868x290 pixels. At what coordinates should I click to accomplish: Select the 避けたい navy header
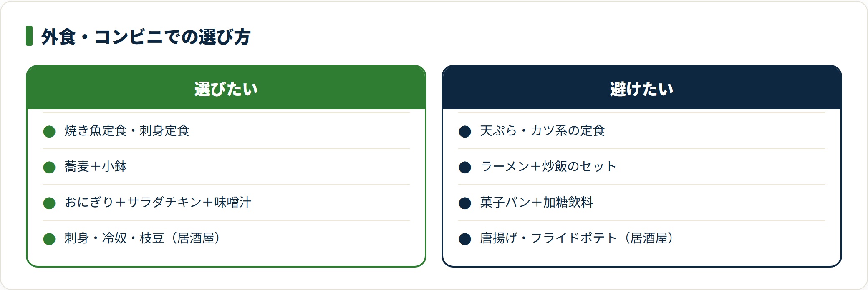click(x=642, y=88)
